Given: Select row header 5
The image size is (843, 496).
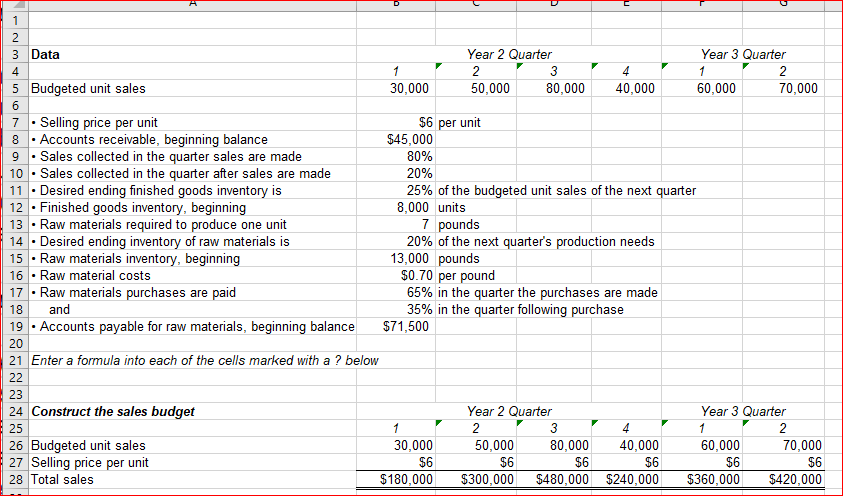Looking at the screenshot, I should click(15, 88).
